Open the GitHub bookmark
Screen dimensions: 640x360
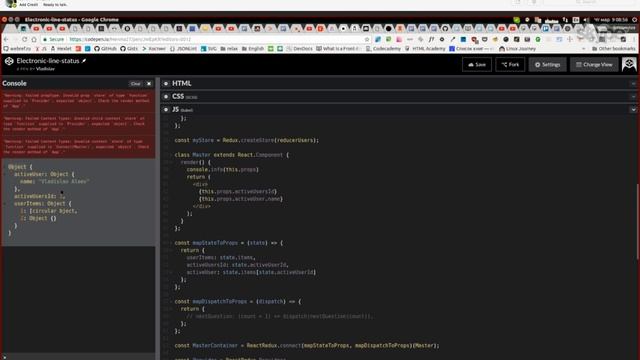tap(105, 49)
